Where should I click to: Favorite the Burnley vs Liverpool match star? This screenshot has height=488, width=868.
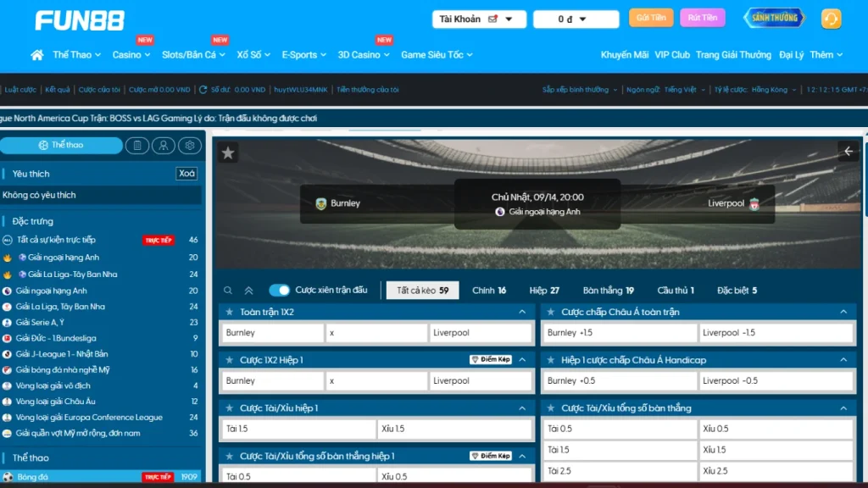[x=228, y=152]
